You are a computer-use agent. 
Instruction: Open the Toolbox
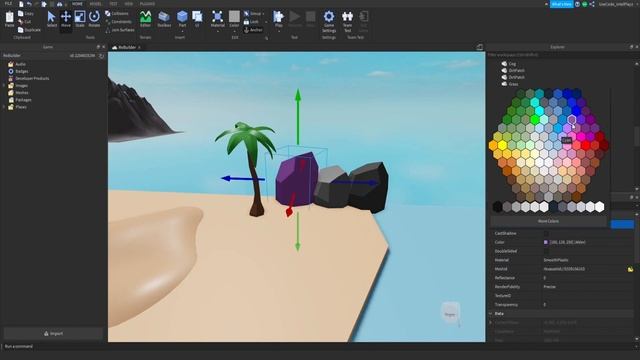click(x=164, y=19)
